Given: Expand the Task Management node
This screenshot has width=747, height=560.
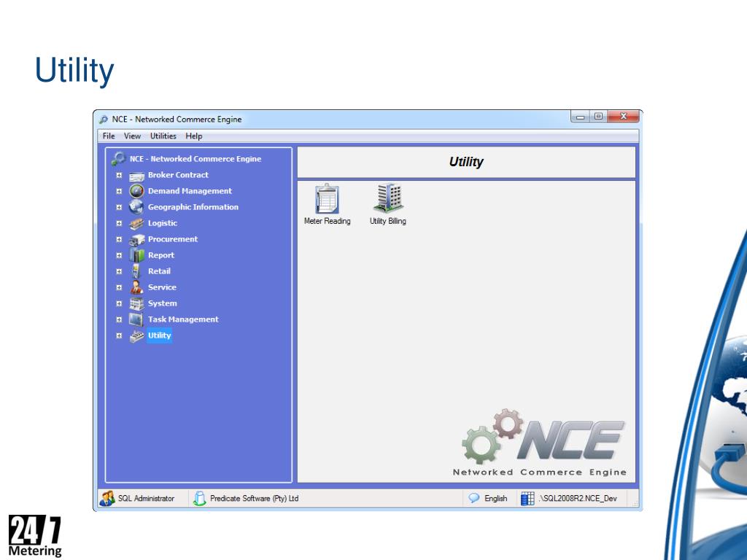Looking at the screenshot, I should (119, 319).
